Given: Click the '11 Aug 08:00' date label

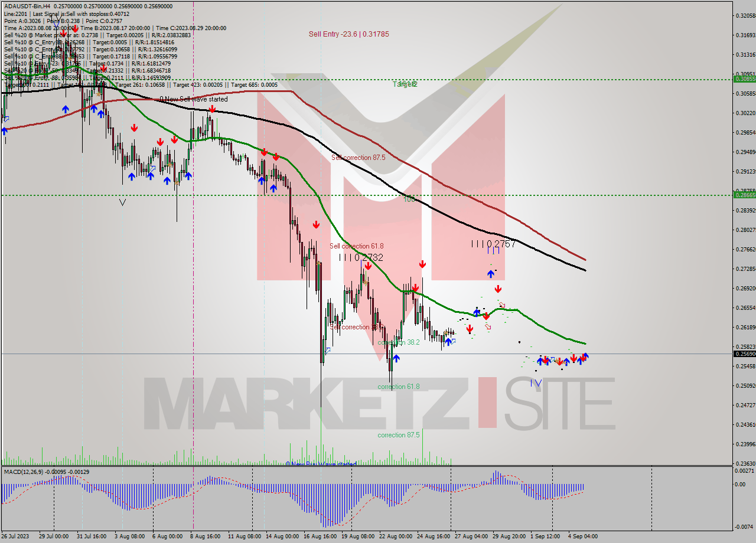Looking at the screenshot, I should point(245,537).
